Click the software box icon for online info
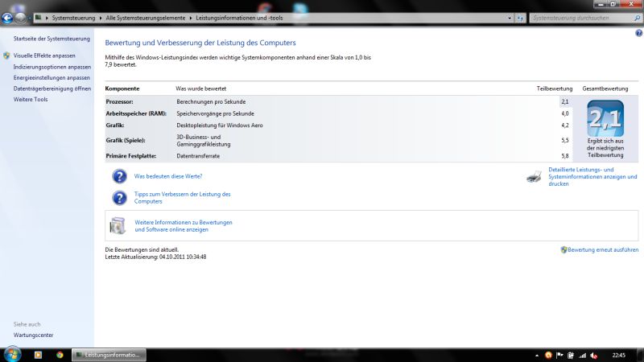This screenshot has width=644, height=362. [x=118, y=226]
